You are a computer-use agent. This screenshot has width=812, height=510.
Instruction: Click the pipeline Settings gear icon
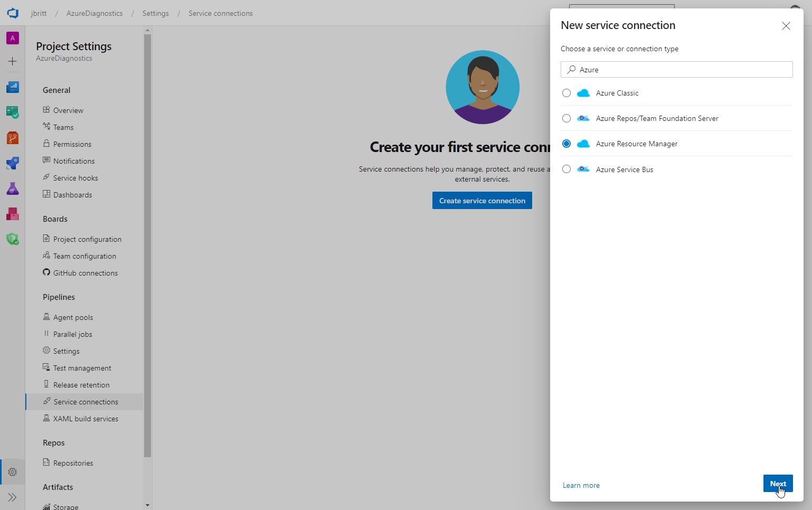46,351
